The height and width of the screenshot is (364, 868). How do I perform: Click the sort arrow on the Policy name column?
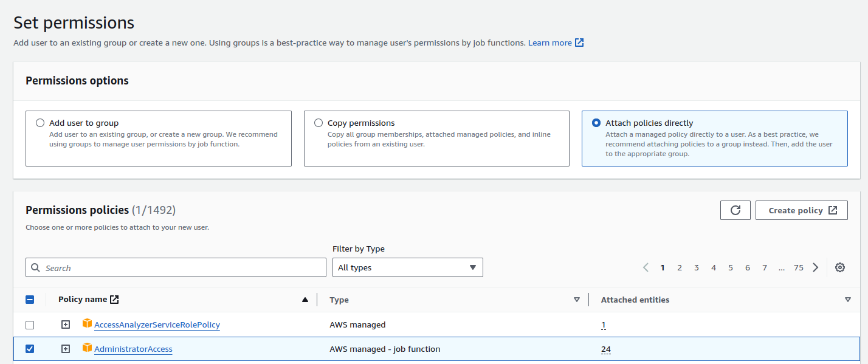[x=305, y=298]
